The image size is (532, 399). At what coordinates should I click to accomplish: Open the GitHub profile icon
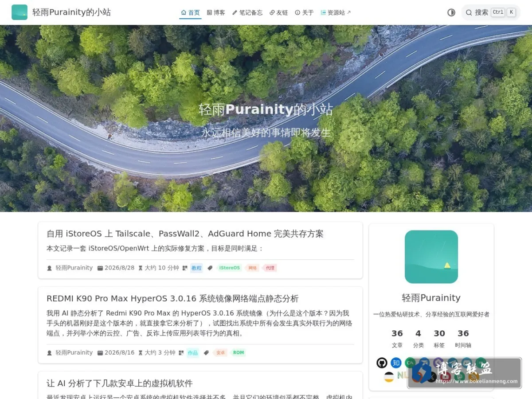click(382, 363)
